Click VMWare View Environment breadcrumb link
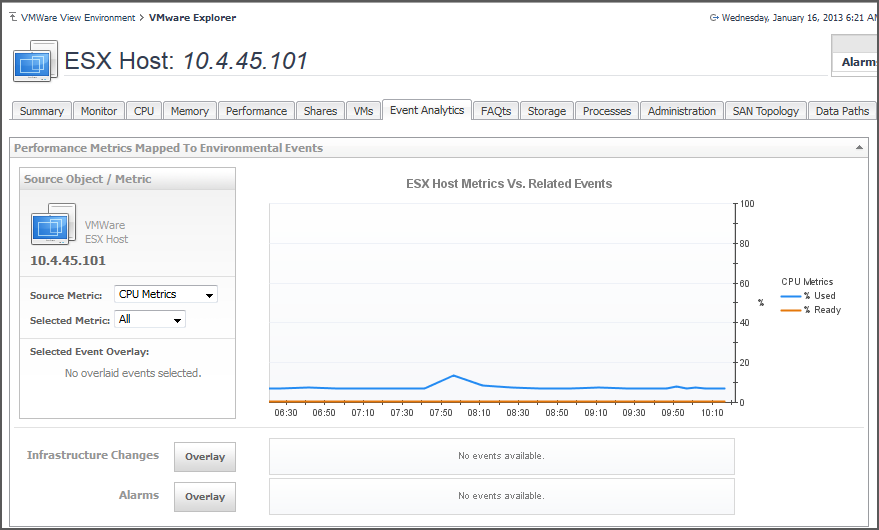The height and width of the screenshot is (530, 879). (x=78, y=17)
